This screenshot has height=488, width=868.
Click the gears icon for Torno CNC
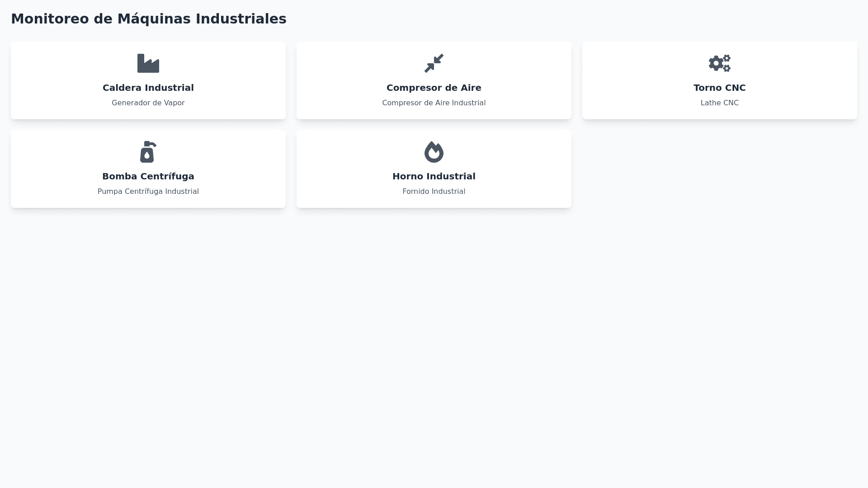click(720, 63)
